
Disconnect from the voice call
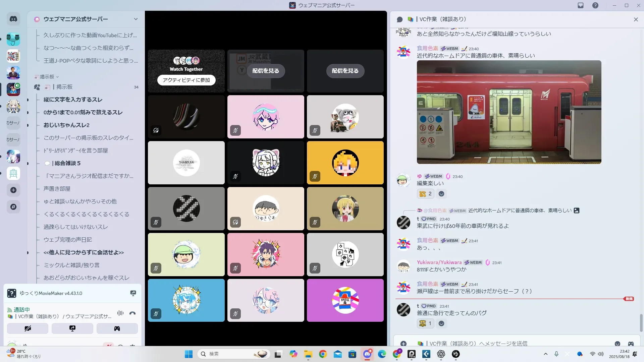(132, 313)
